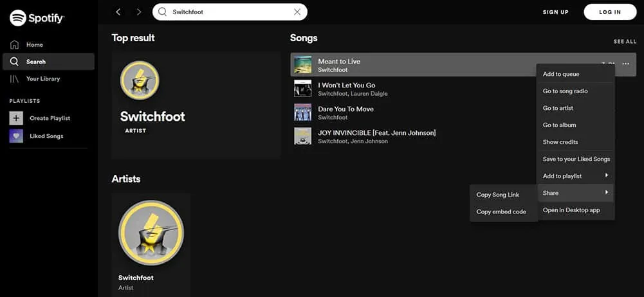Click the LOG IN button
Image resolution: width=644 pixels, height=297 pixels.
(x=610, y=12)
